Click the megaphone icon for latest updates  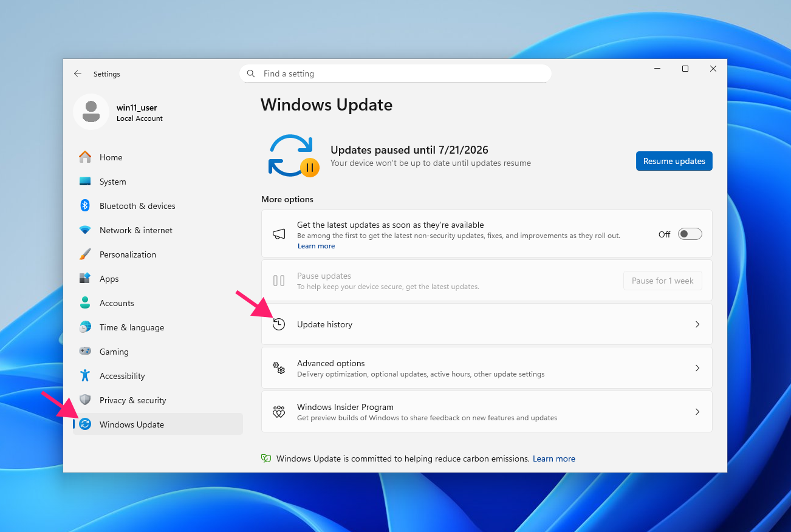279,234
